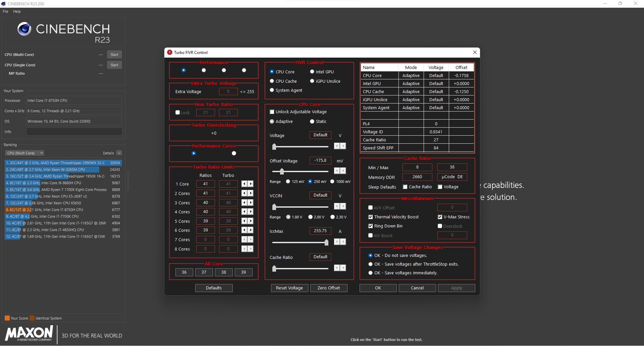Select second Performance profile radio button
644x346 pixels.
pos(204,70)
